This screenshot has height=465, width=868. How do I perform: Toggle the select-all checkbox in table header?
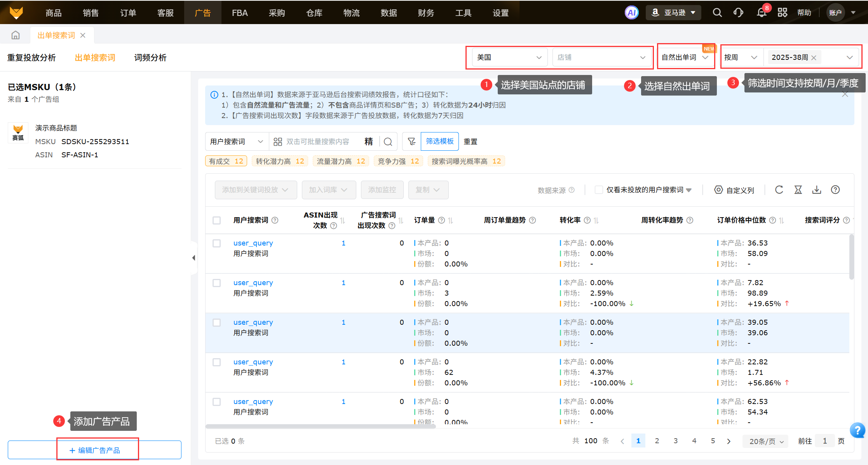pyautogui.click(x=217, y=220)
